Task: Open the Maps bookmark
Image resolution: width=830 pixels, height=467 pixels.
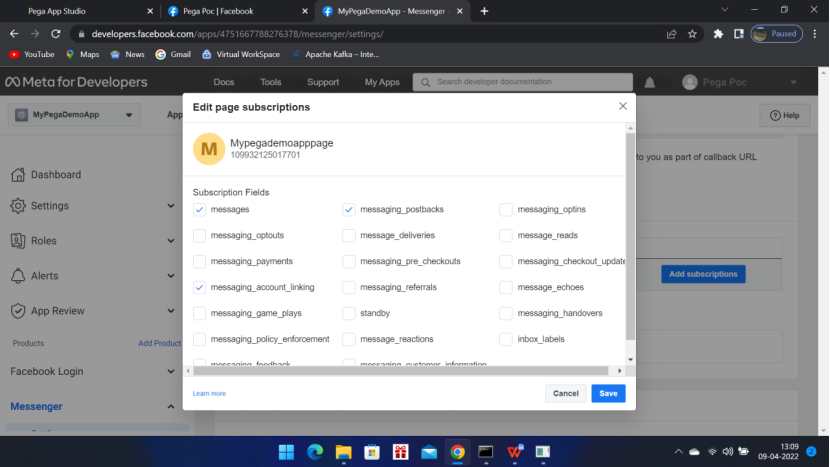Action: tap(82, 54)
